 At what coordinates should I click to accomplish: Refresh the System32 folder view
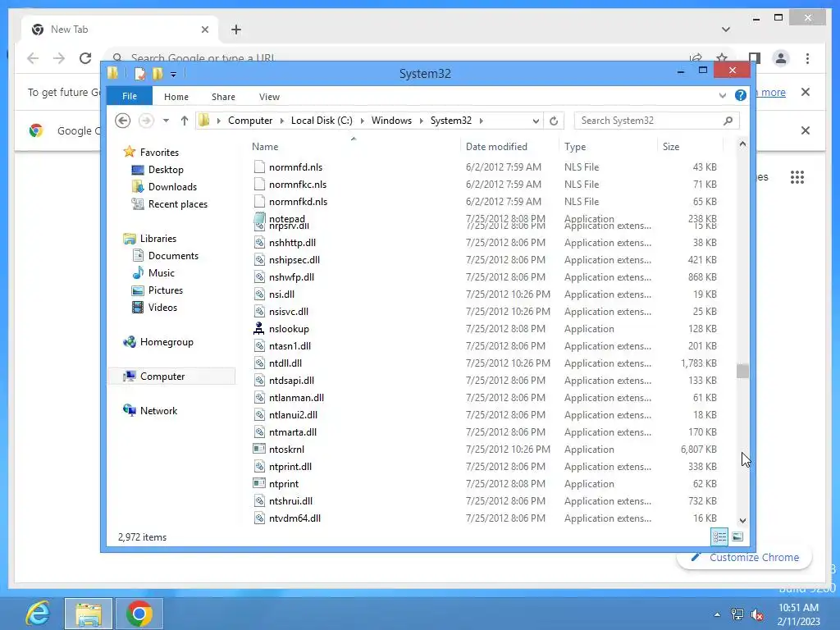point(554,121)
